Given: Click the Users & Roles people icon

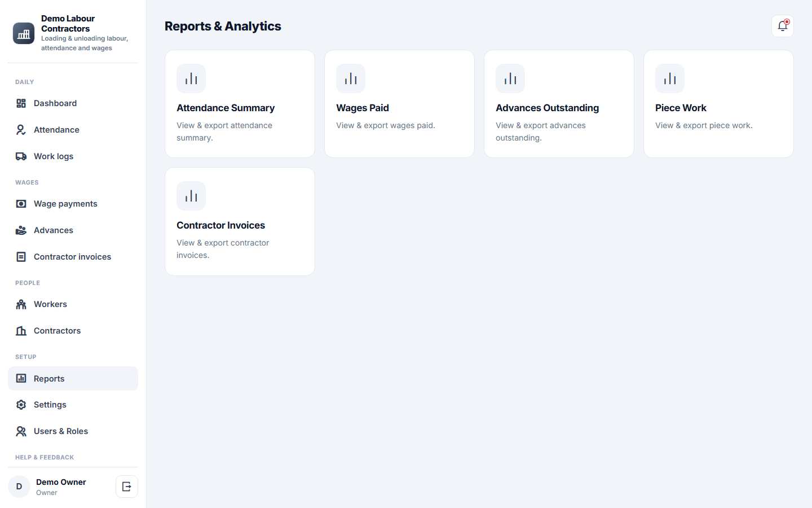Looking at the screenshot, I should coord(21,431).
